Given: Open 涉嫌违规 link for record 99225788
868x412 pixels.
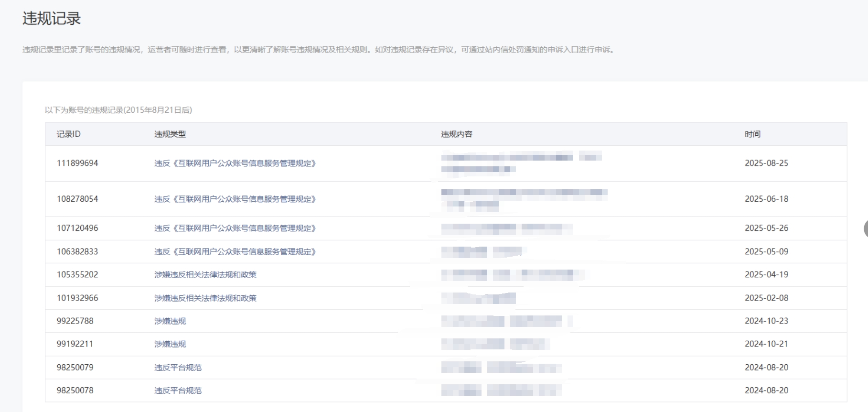Looking at the screenshot, I should tap(170, 321).
